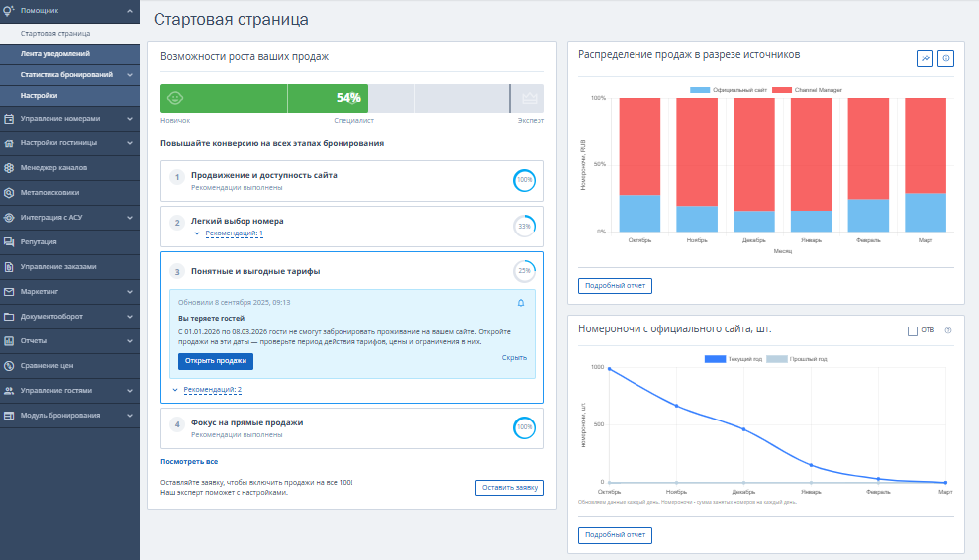Click the help icon next to ОТВ
The image size is (979, 560).
tap(947, 330)
